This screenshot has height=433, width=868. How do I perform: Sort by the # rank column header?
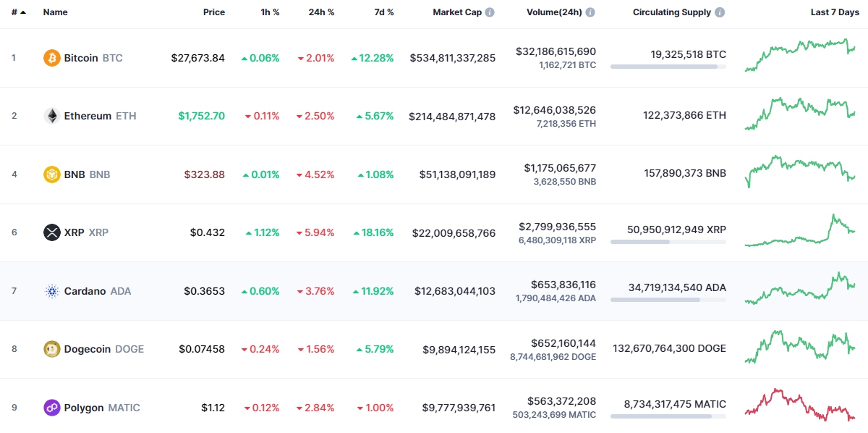(x=18, y=12)
